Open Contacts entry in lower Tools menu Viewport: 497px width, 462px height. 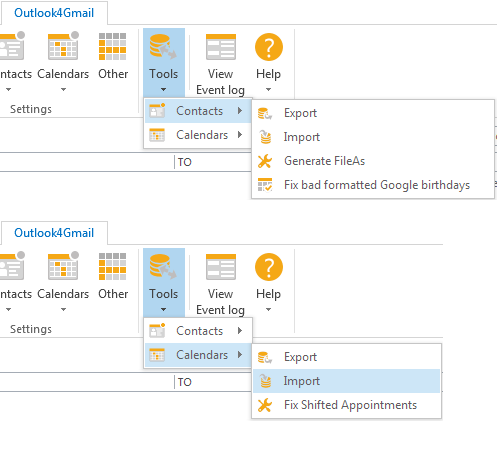(x=198, y=331)
